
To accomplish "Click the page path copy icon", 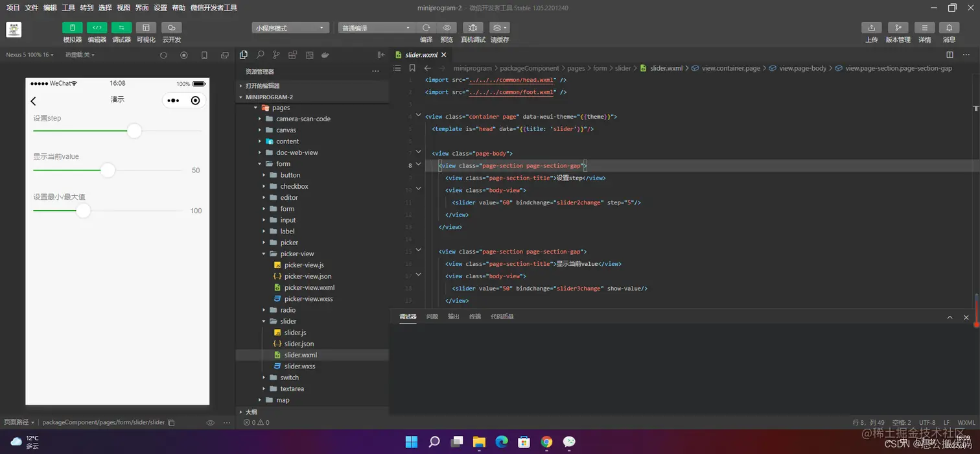I will coord(171,422).
